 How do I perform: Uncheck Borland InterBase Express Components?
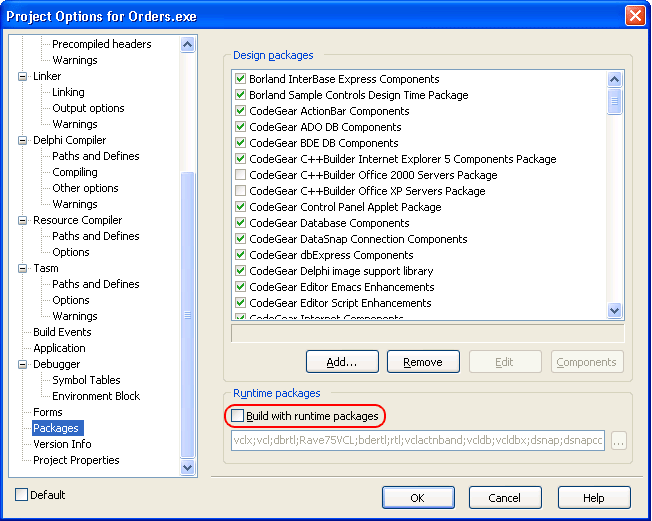click(x=240, y=79)
